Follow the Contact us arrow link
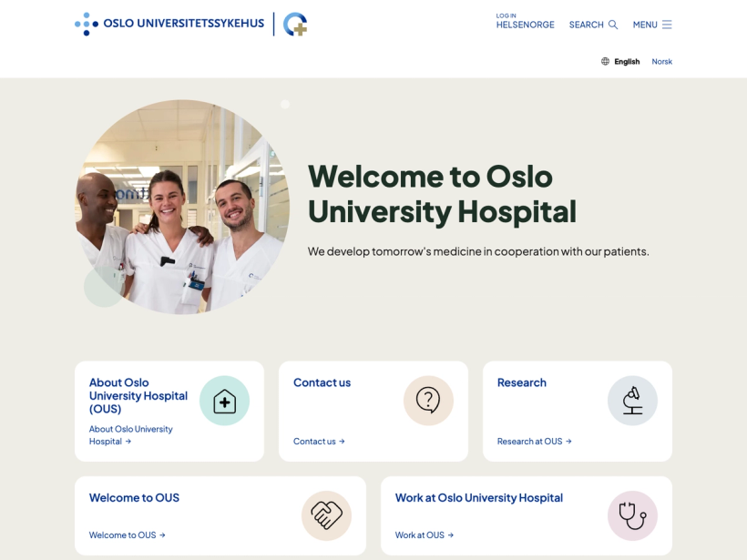 point(319,442)
